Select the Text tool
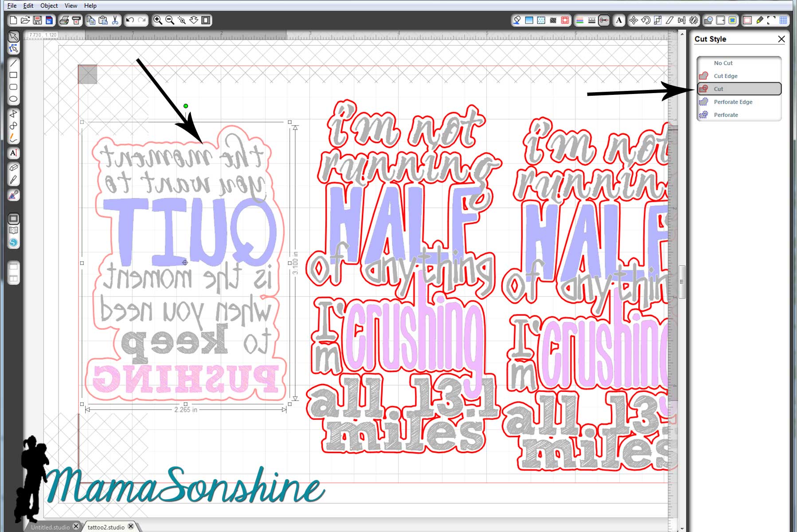The image size is (798, 532). point(13,153)
